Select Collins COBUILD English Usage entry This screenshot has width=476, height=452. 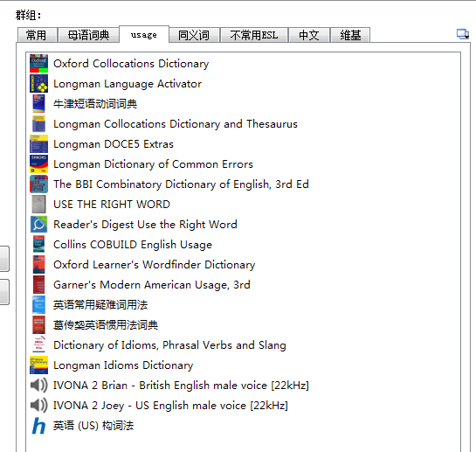click(243, 244)
